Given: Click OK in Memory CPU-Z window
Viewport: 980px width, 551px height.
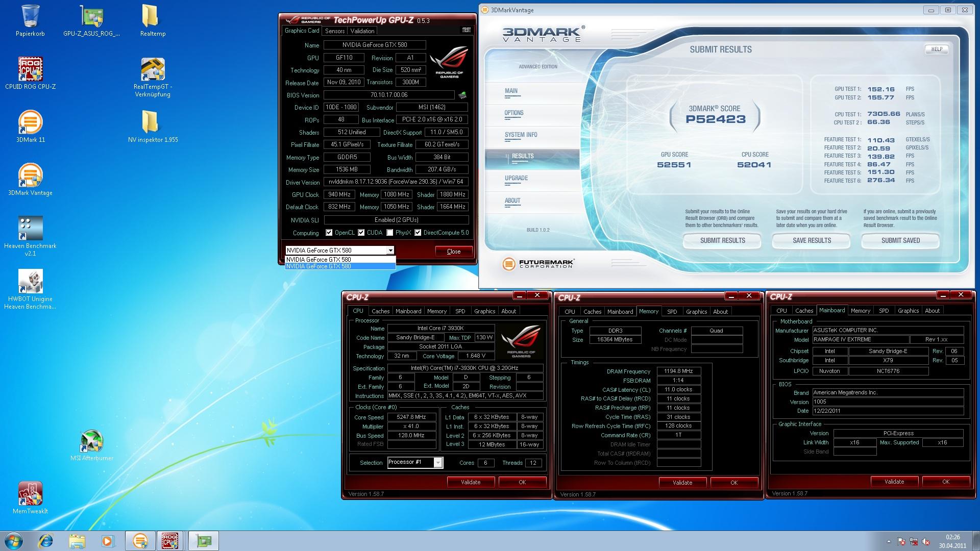Looking at the screenshot, I should [x=733, y=483].
